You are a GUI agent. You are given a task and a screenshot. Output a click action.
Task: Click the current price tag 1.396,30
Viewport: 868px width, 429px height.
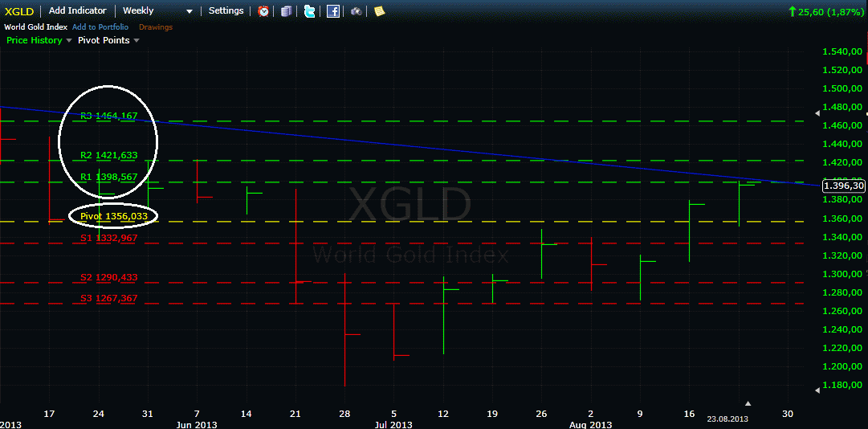[x=845, y=186]
